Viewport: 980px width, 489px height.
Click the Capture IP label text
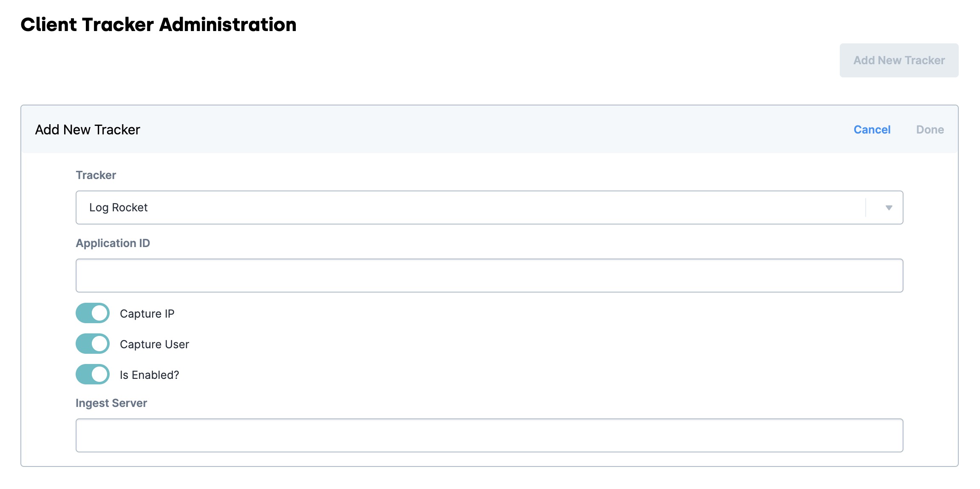point(147,314)
